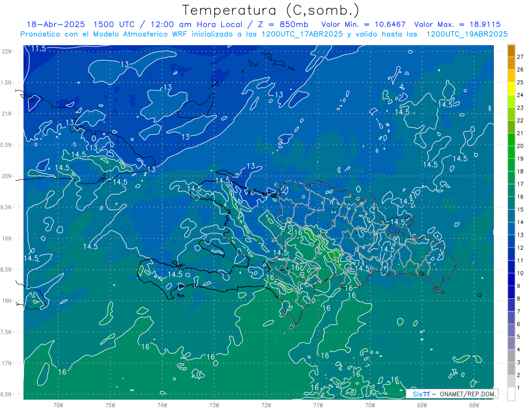532x411 pixels.
Task: Click legend value "17" on color scale
Action: 520,184
